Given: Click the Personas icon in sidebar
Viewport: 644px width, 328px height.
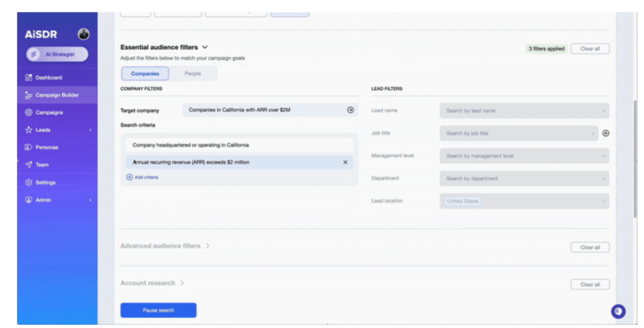Looking at the screenshot, I should [x=28, y=148].
